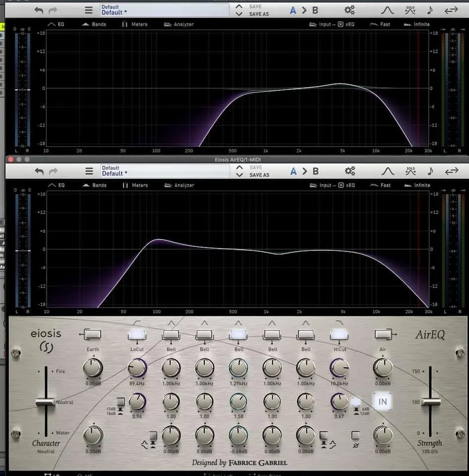Open the Infinite hold menu in AirEQ/1-MIDI window

417,185
